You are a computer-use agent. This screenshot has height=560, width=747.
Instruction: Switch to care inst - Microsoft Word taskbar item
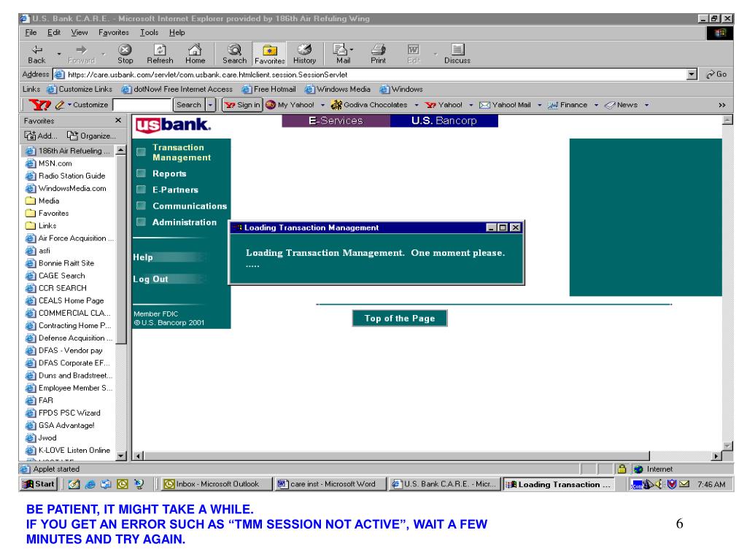[x=331, y=484]
